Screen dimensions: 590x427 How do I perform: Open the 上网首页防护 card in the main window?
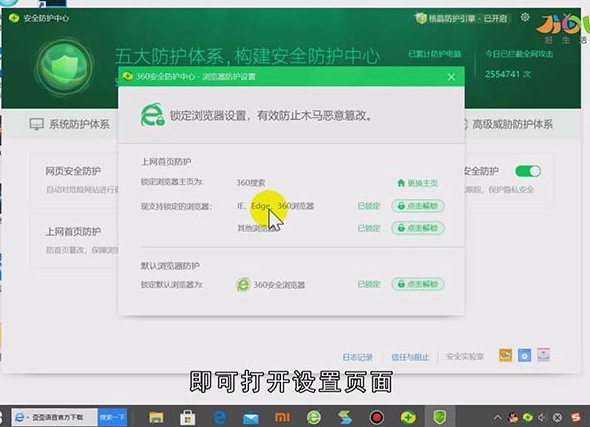tap(75, 241)
